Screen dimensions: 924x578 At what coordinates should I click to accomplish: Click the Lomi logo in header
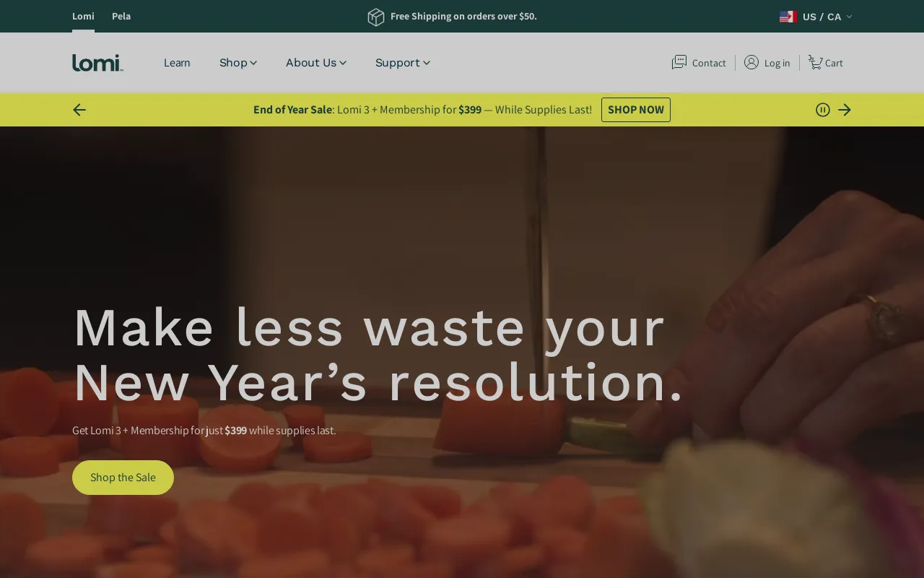tap(97, 63)
